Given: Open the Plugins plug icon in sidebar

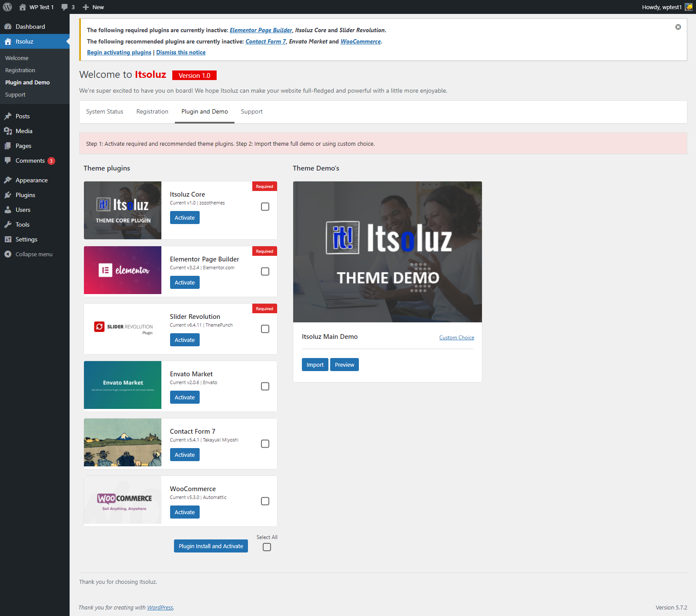Looking at the screenshot, I should coord(8,195).
